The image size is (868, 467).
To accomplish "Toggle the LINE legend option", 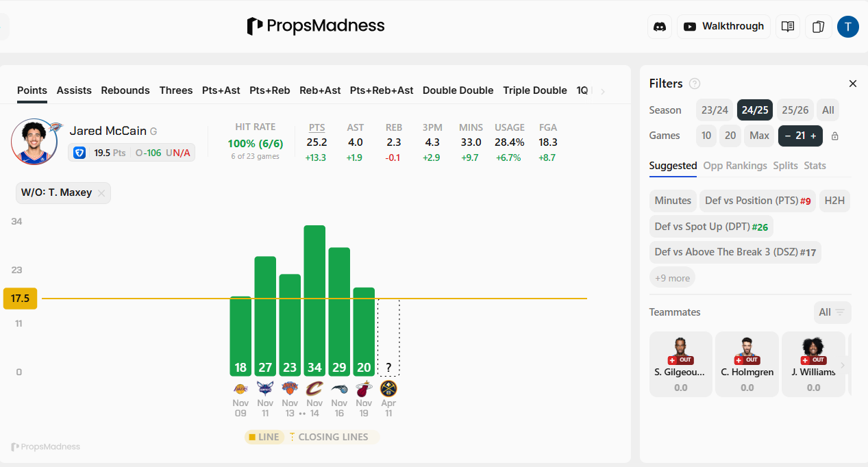I will point(264,437).
